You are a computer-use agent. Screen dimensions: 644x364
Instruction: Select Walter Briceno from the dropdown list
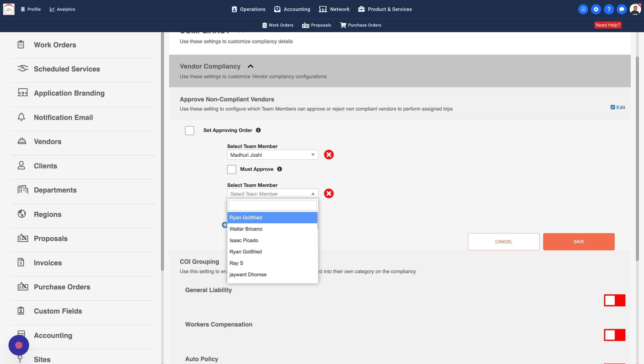click(x=246, y=229)
